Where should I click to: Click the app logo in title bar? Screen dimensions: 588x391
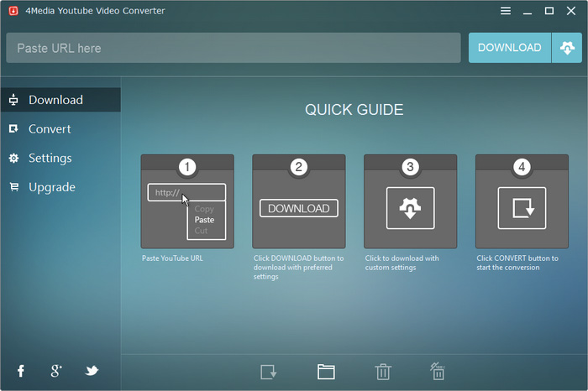(13, 11)
